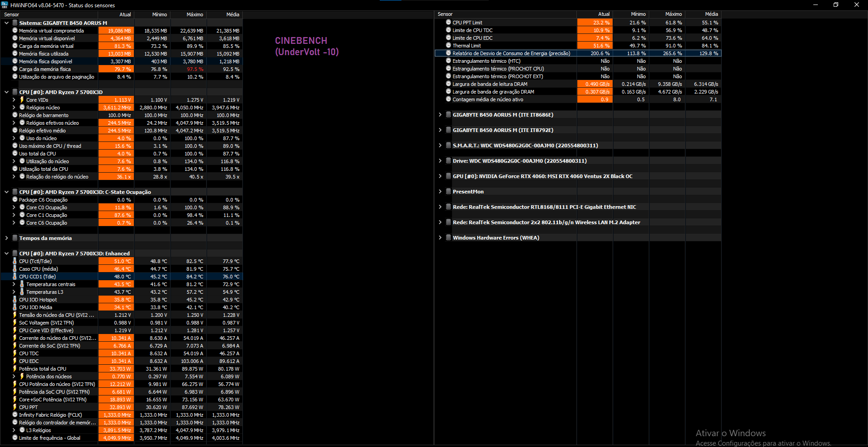The height and width of the screenshot is (447, 868).
Task: Expand the S.M.A.R.T.: WDC WDS480G2G0C group
Action: tap(440, 146)
